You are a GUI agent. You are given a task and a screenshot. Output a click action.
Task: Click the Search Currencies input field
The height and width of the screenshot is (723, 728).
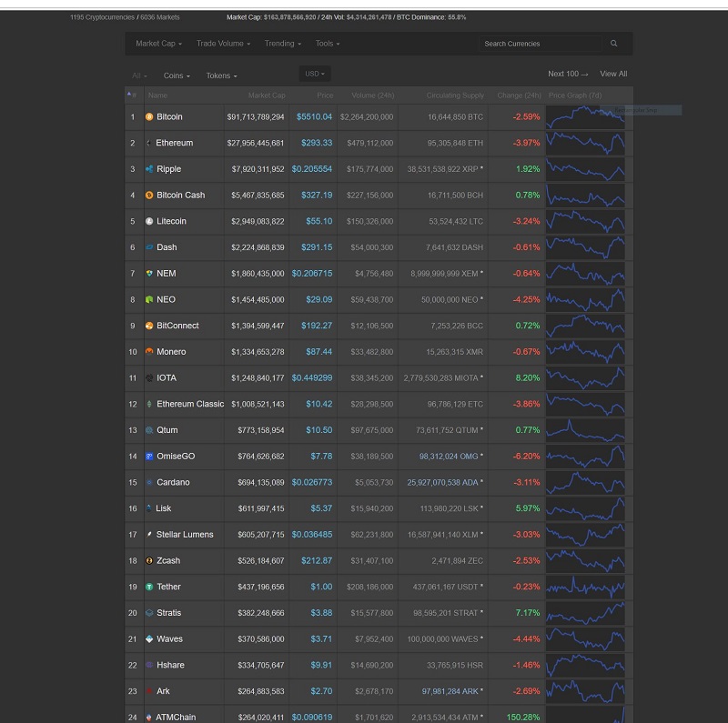click(541, 44)
